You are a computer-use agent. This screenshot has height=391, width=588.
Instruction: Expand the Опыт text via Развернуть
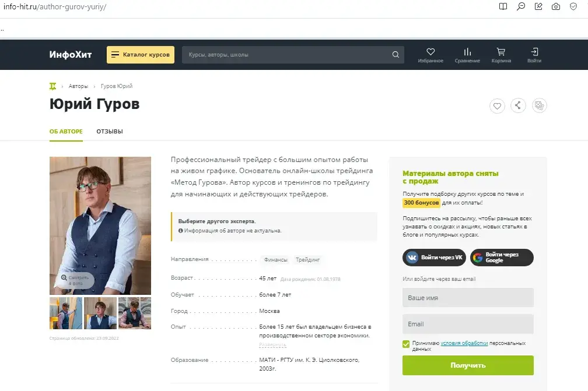pyautogui.click(x=272, y=344)
